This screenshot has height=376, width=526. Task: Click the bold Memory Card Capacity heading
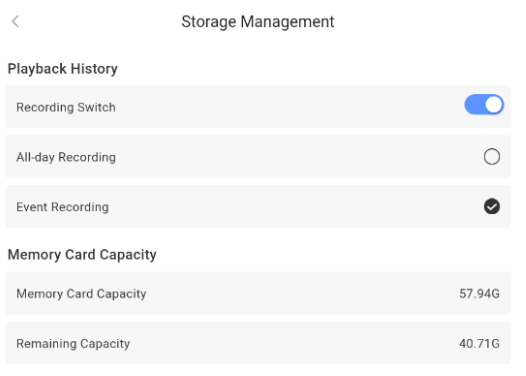pyautogui.click(x=82, y=255)
